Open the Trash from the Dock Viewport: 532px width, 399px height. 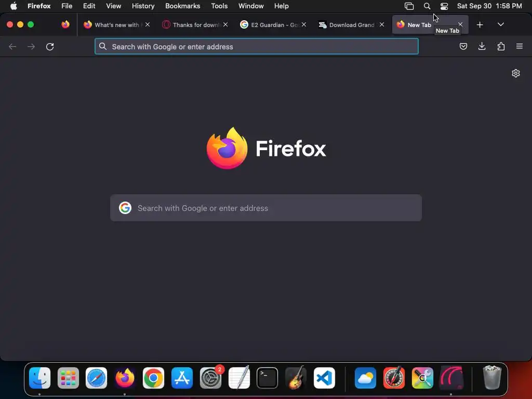click(492, 377)
